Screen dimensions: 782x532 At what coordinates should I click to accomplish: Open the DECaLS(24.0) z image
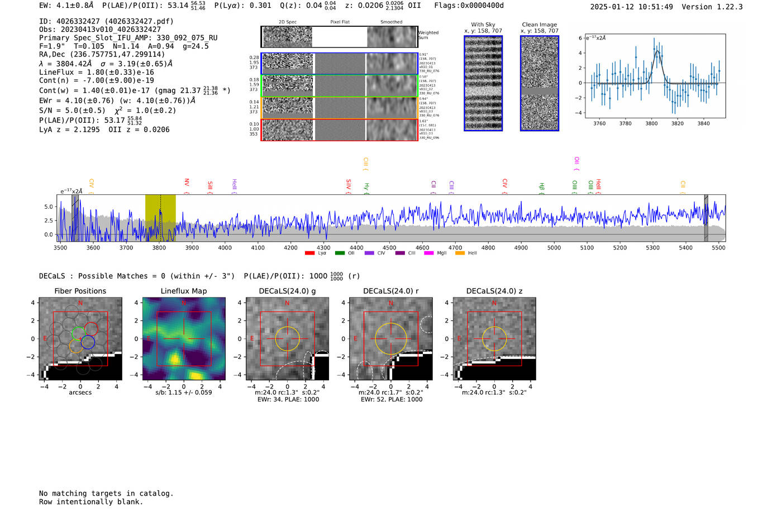(x=494, y=339)
